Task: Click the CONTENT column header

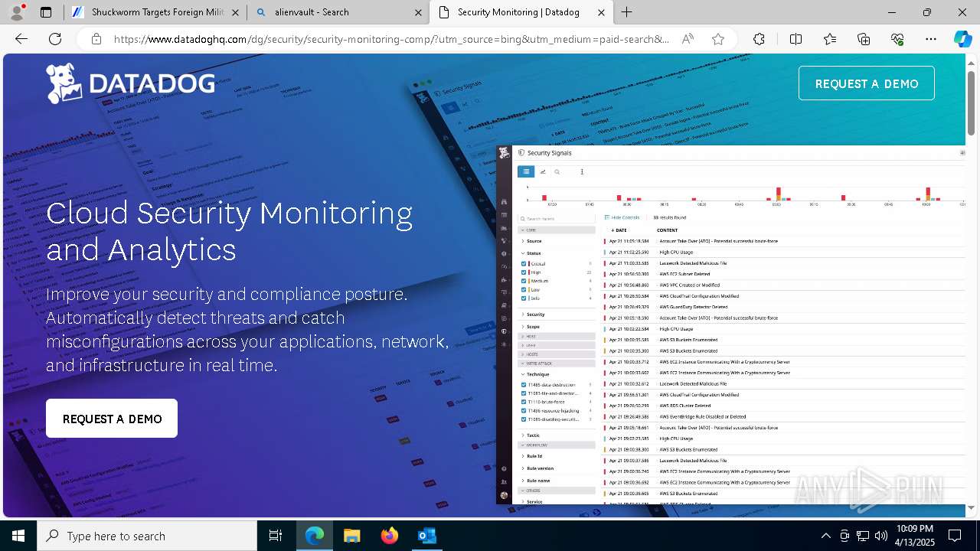Action: coord(667,230)
